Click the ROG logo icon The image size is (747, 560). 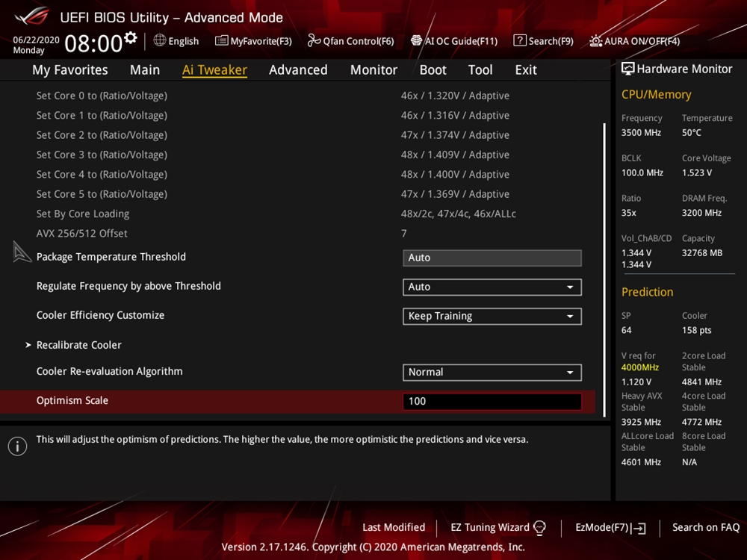[x=31, y=16]
